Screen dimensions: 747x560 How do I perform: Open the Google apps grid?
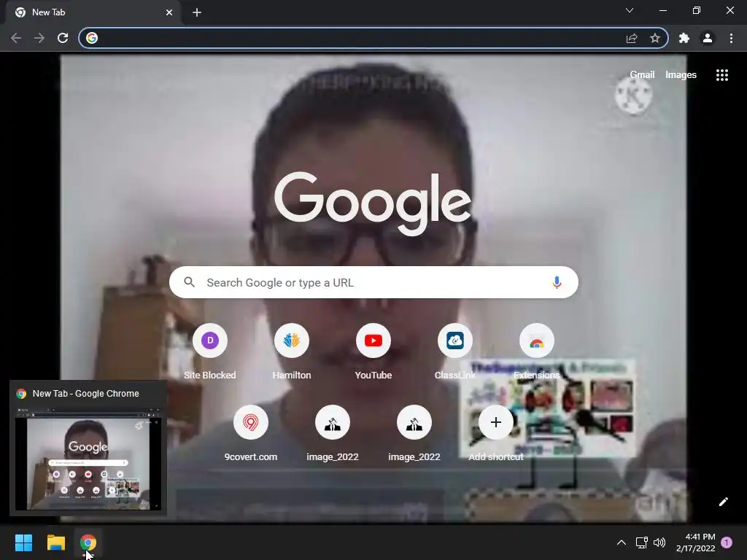click(722, 75)
